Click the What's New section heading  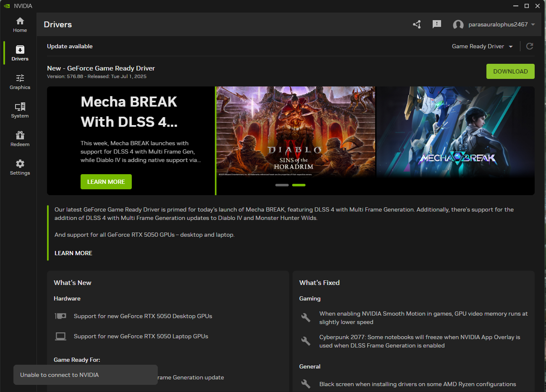point(73,282)
